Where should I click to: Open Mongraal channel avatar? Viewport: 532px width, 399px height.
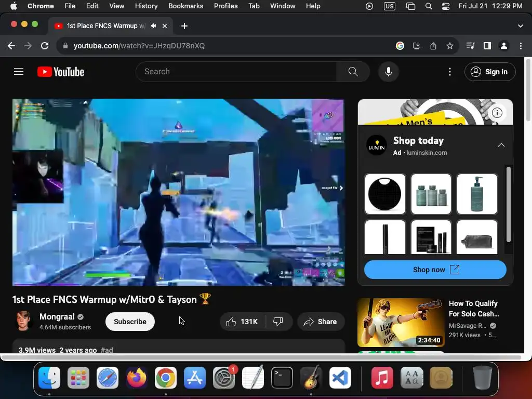[23, 321]
